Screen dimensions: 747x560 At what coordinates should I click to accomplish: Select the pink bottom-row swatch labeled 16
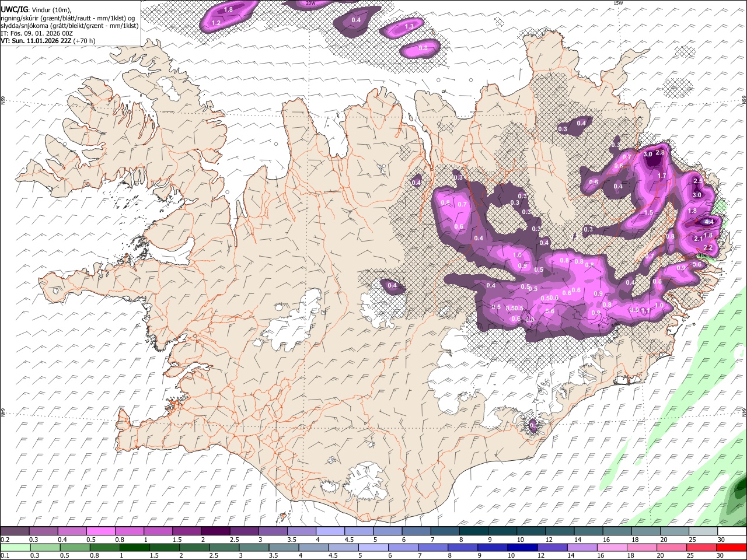[x=612, y=547]
